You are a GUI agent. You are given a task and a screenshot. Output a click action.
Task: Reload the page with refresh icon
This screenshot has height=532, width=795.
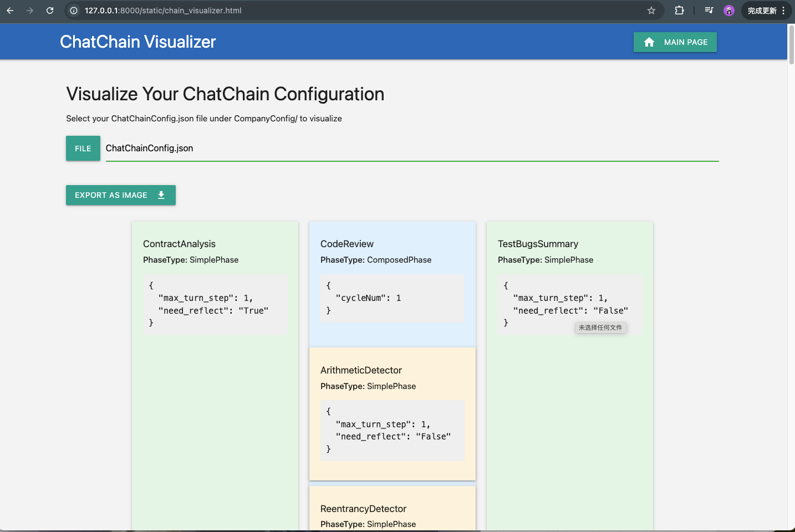point(50,11)
